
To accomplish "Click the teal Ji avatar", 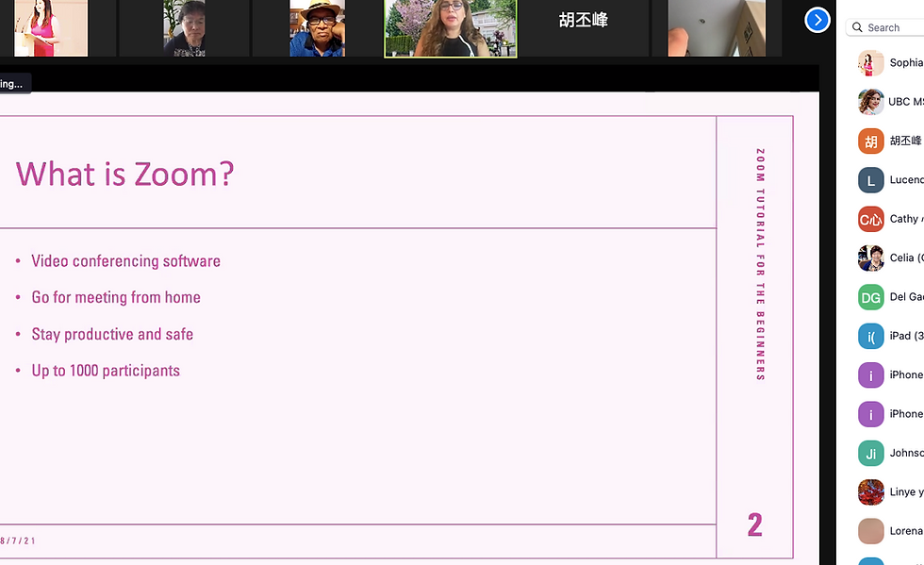I will click(870, 454).
